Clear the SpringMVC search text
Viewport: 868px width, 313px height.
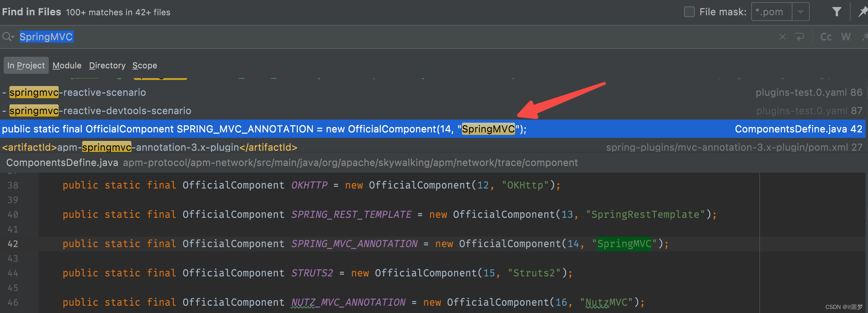tap(783, 37)
